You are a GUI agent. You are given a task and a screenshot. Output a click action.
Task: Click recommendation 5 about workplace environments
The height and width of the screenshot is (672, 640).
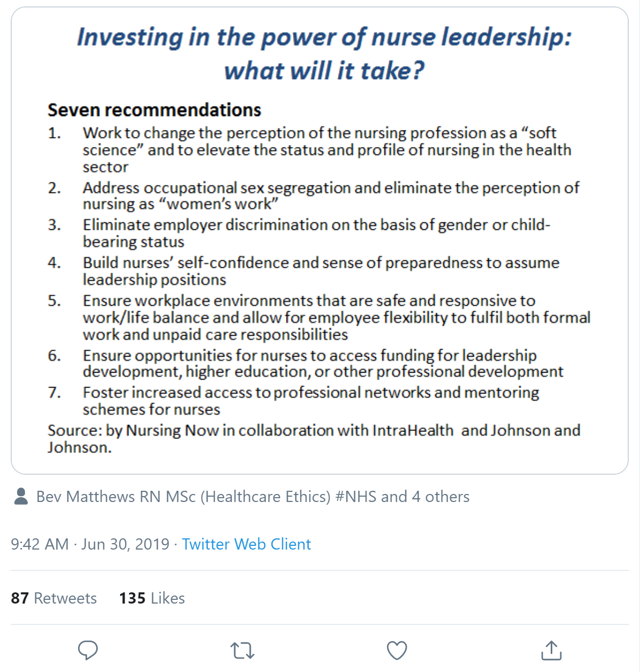tap(336, 318)
